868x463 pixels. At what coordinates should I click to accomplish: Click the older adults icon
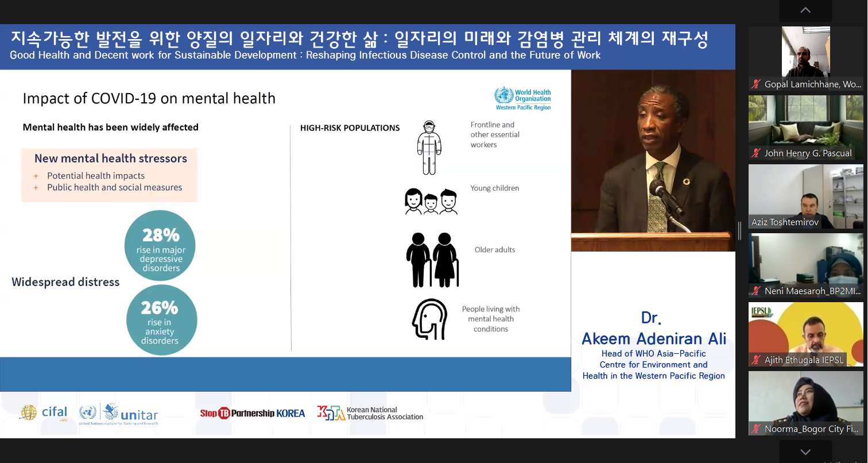(x=433, y=260)
